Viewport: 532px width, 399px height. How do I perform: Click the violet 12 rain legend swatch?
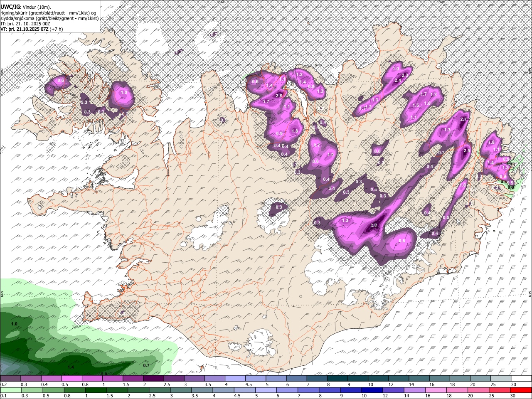click(393, 390)
